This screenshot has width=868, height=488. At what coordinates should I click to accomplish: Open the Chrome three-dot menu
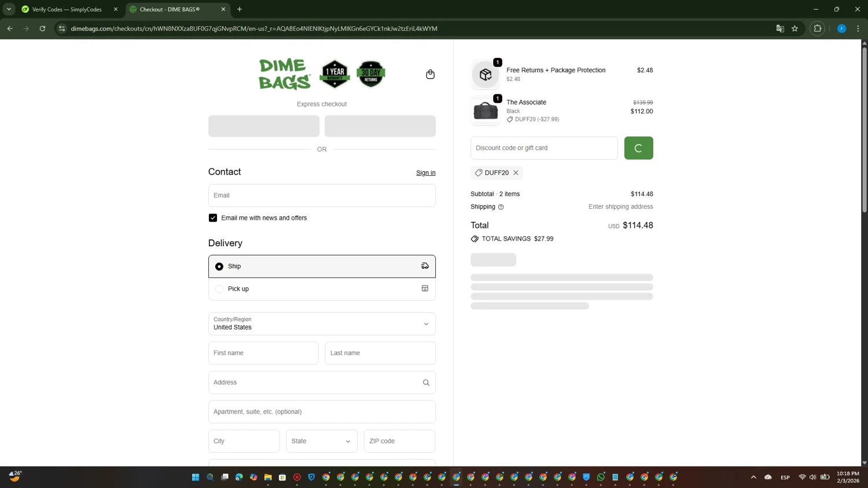point(858,28)
